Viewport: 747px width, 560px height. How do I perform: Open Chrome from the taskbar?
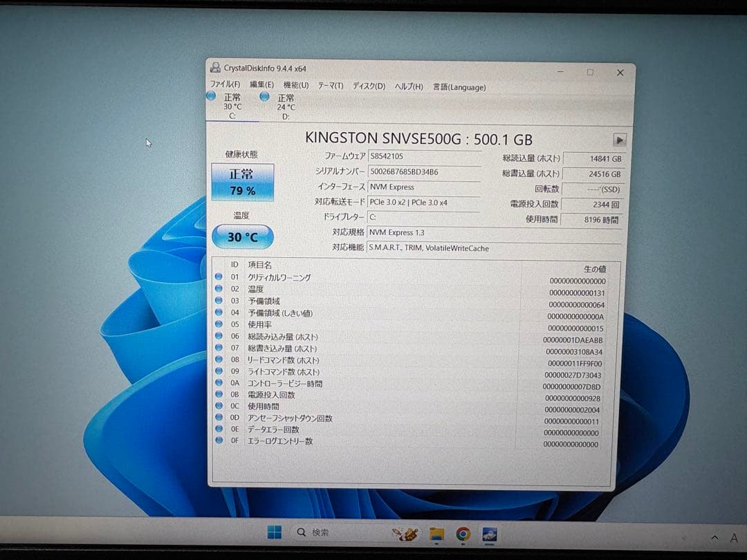tap(463, 533)
